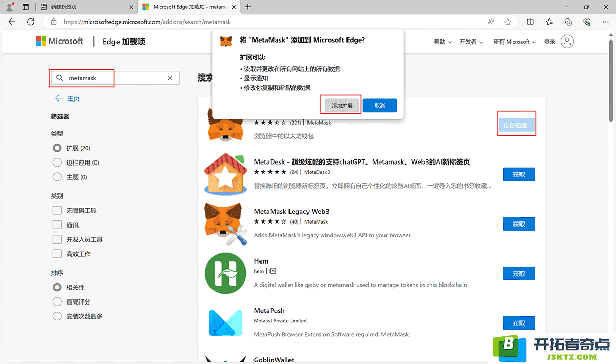
Task: Check the 高效工作 category checkbox
Action: [x=57, y=254]
